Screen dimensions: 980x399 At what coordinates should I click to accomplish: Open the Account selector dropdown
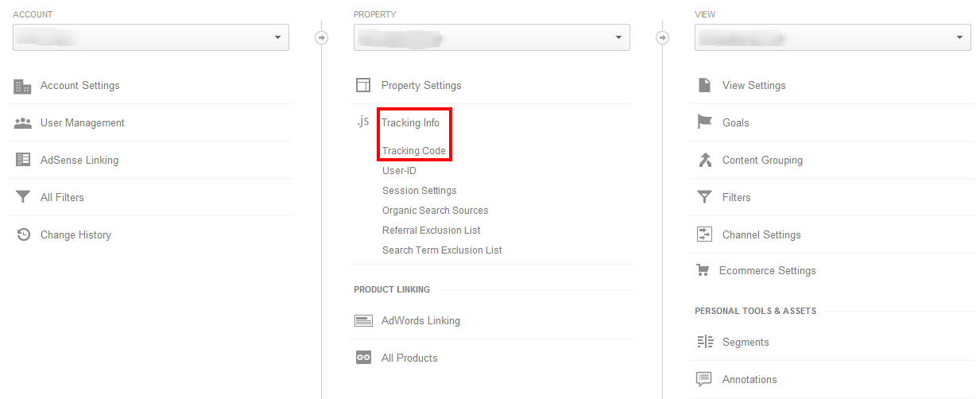click(x=151, y=37)
